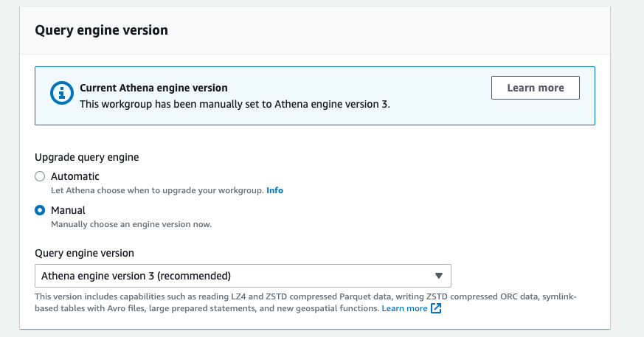Click the Learn more button in the alert
This screenshot has height=337, width=644.
tap(535, 88)
